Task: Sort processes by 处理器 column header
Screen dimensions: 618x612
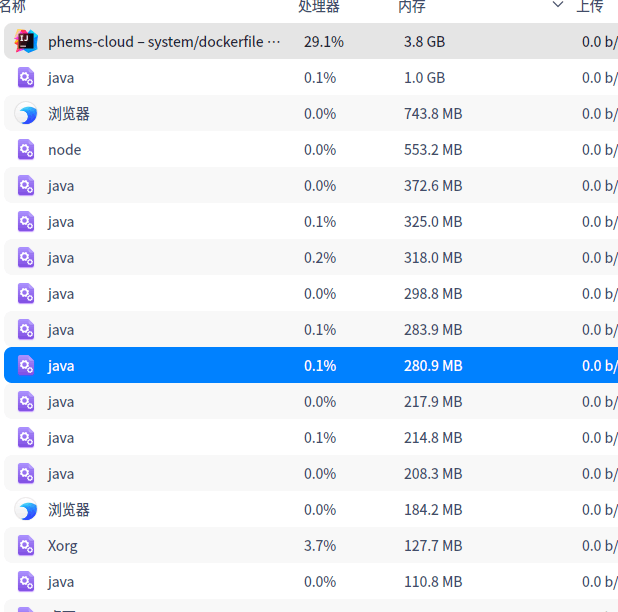Action: (318, 6)
